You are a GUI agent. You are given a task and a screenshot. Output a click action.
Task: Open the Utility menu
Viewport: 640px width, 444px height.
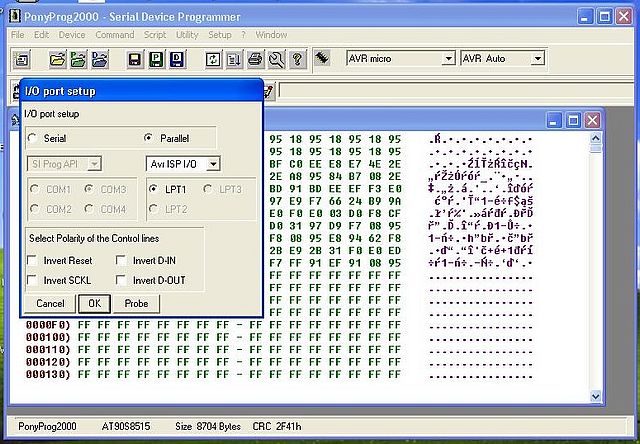(187, 35)
